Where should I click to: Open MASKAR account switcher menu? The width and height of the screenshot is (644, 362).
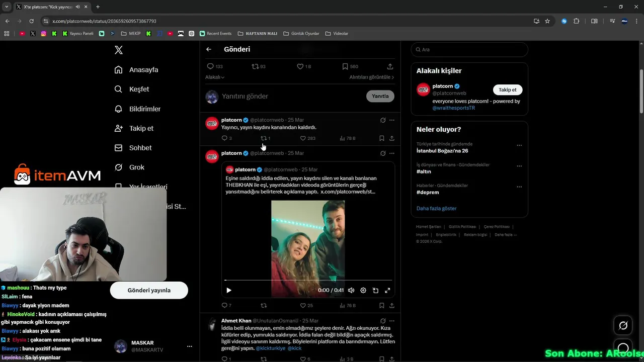190,346
